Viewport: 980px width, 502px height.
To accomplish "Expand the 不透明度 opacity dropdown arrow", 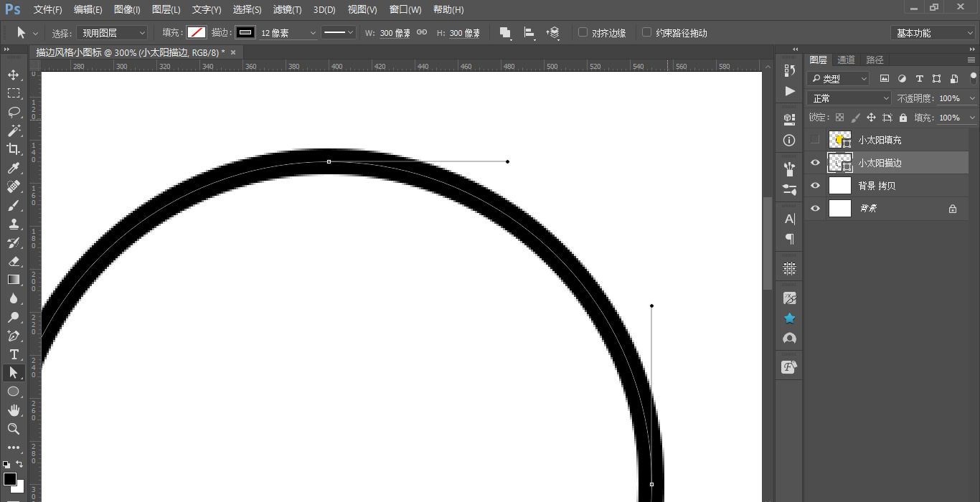I will pos(972,98).
